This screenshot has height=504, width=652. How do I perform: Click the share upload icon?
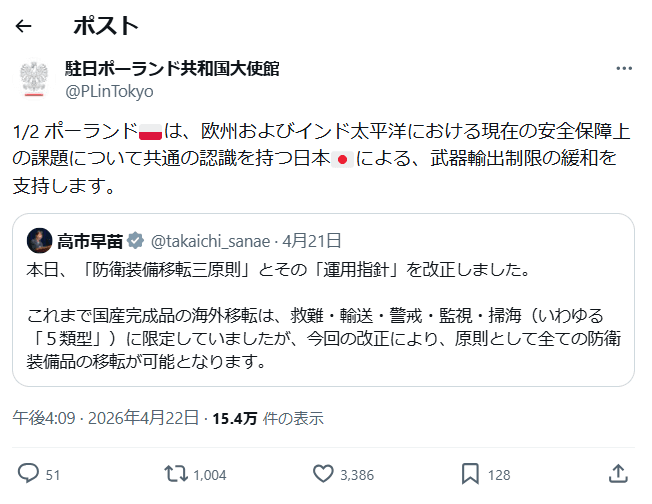click(x=618, y=473)
